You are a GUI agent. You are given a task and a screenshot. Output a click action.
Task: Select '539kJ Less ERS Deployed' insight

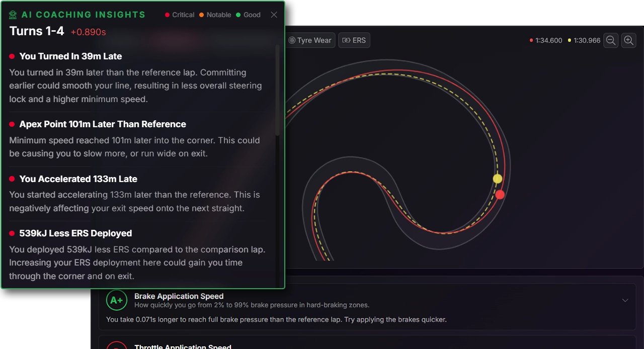(x=75, y=233)
